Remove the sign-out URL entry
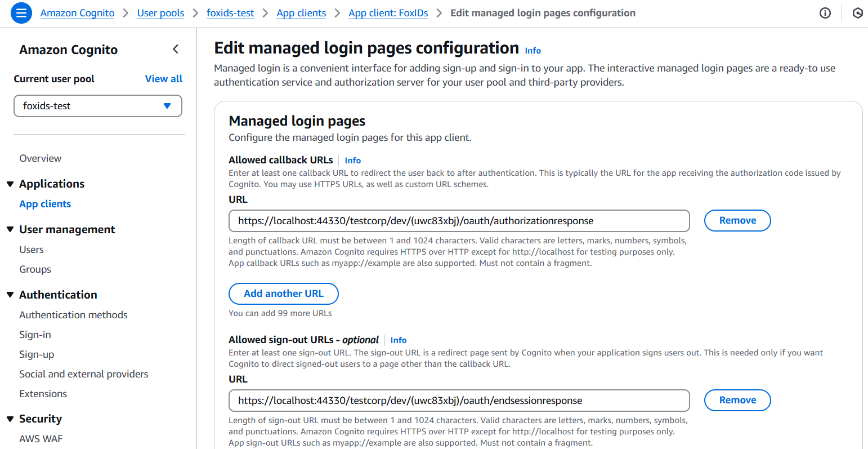This screenshot has height=449, width=868. (x=737, y=400)
